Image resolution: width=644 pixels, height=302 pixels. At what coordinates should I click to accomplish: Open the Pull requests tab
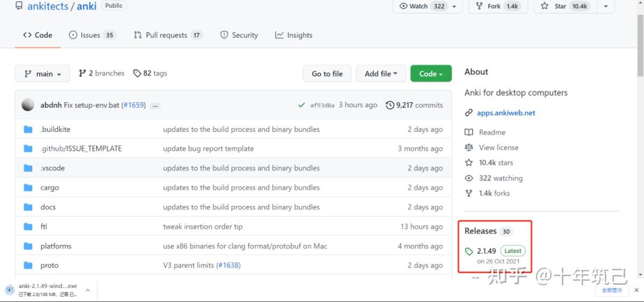point(168,35)
